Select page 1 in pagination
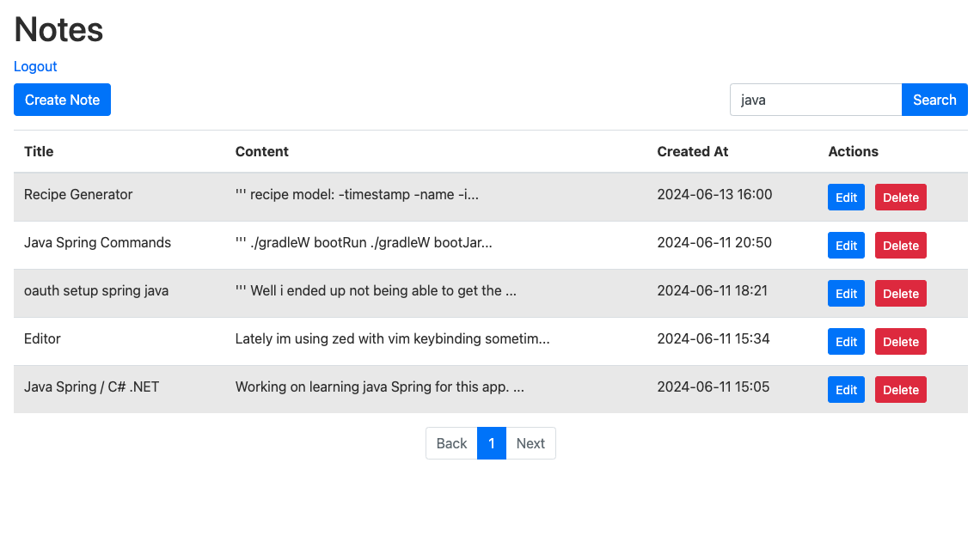The width and height of the screenshot is (980, 554). (492, 443)
